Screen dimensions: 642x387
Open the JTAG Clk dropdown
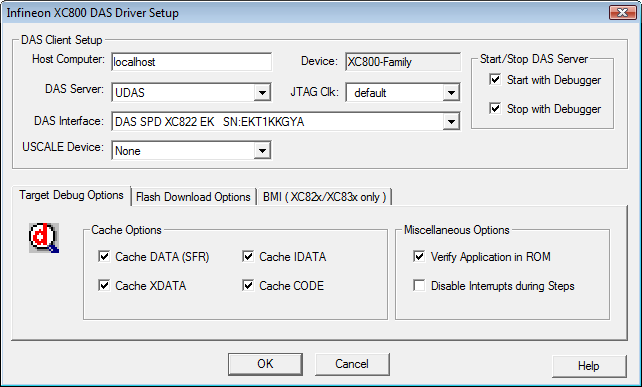click(451, 93)
